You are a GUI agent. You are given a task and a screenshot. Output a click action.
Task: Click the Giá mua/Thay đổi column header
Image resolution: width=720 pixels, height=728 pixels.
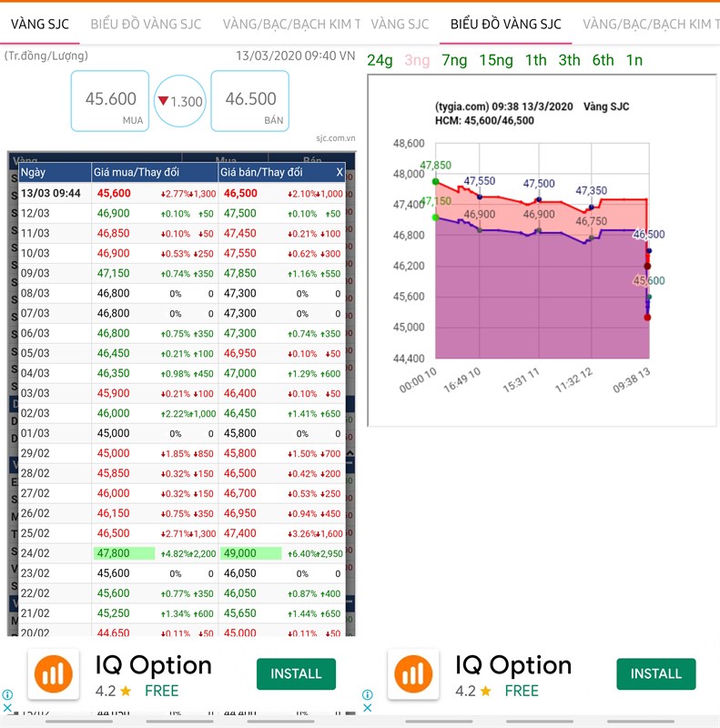[155, 172]
